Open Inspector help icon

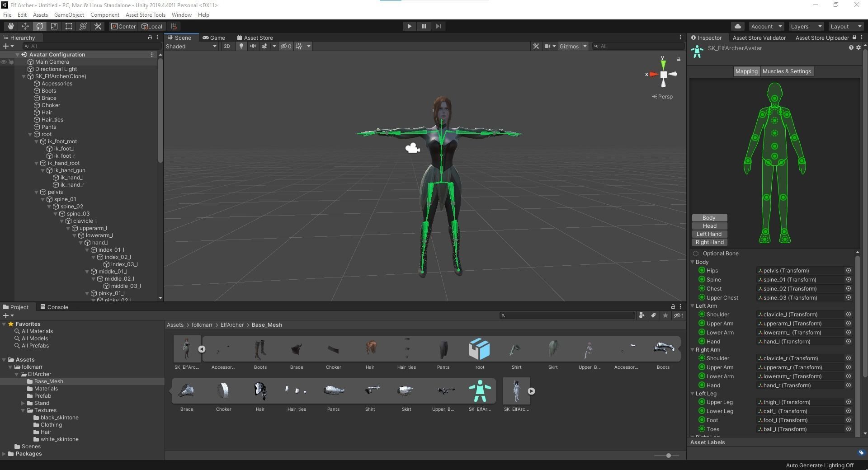[x=851, y=47]
